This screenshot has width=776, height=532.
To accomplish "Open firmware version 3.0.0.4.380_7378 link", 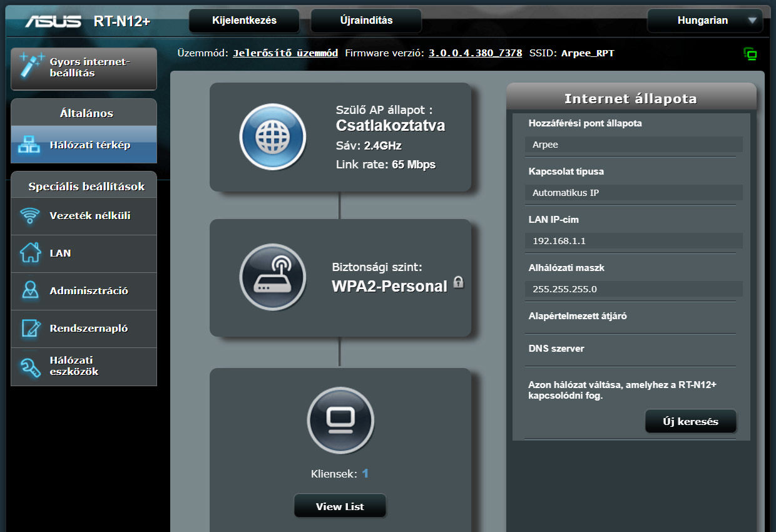I will pos(476,53).
